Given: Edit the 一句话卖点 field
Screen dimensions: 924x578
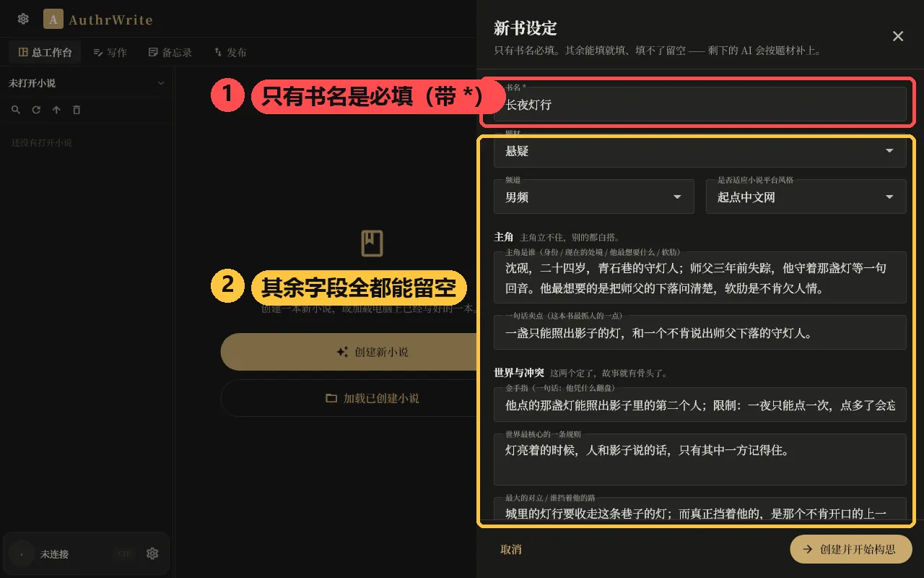Looking at the screenshot, I should pos(699,332).
